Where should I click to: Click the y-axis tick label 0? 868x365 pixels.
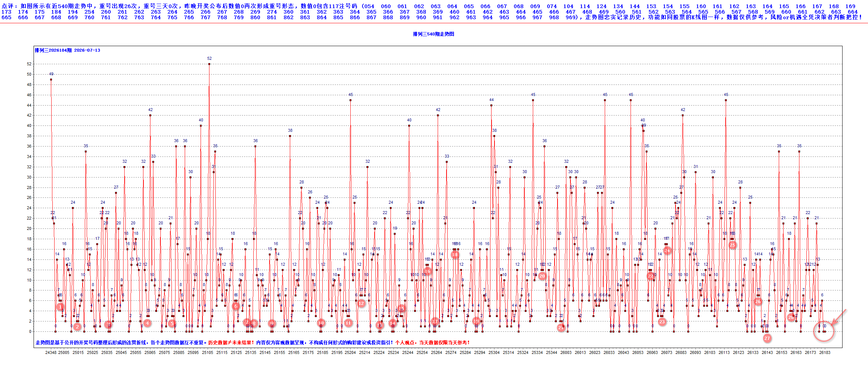(x=30, y=331)
